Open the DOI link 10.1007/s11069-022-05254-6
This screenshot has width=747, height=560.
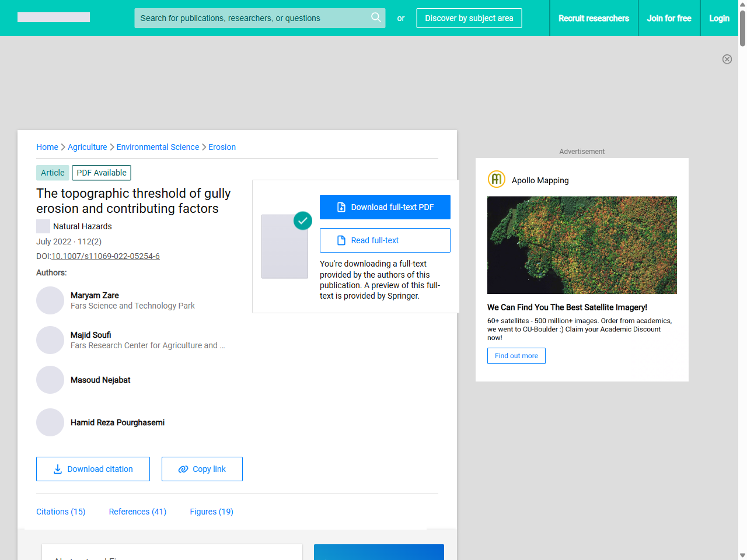(x=106, y=256)
